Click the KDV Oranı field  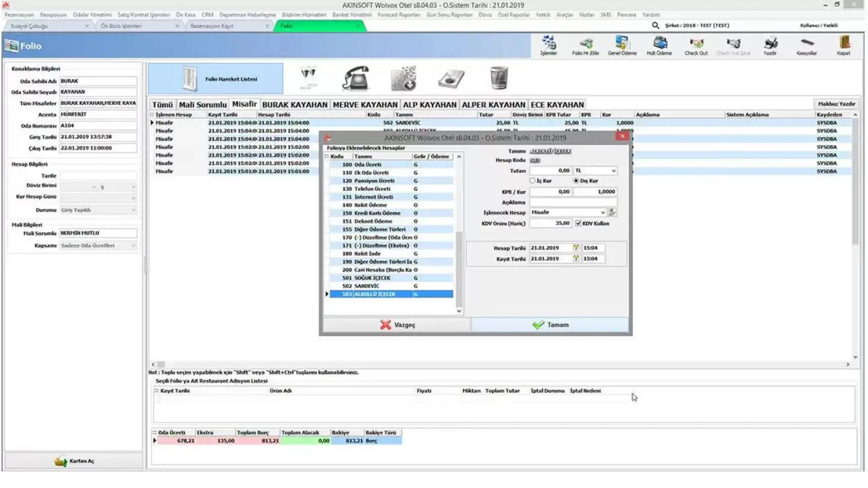(x=551, y=223)
